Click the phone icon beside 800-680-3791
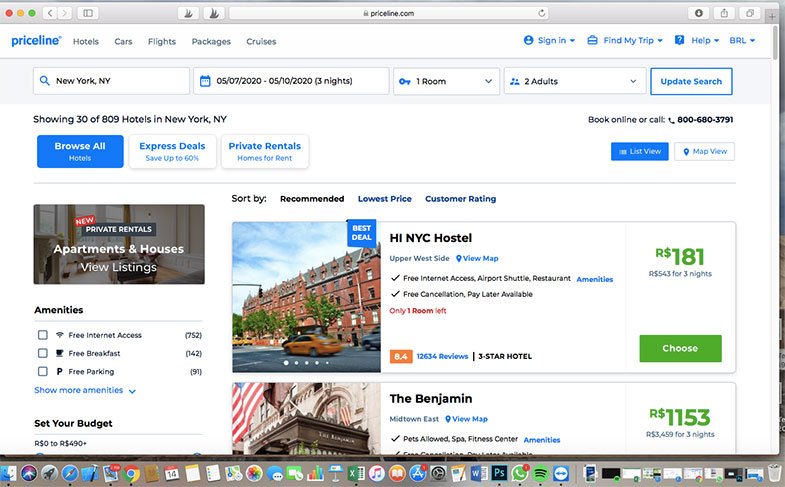Image resolution: width=785 pixels, height=487 pixels. coord(671,120)
